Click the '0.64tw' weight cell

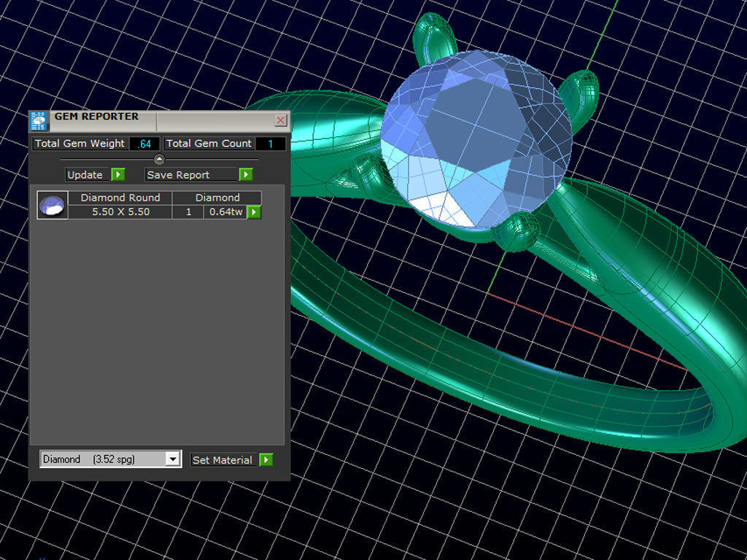click(225, 212)
